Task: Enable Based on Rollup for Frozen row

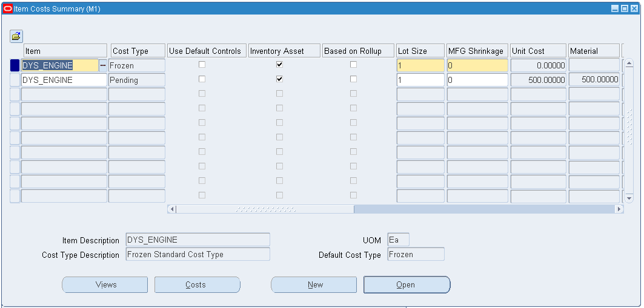Action: click(353, 64)
